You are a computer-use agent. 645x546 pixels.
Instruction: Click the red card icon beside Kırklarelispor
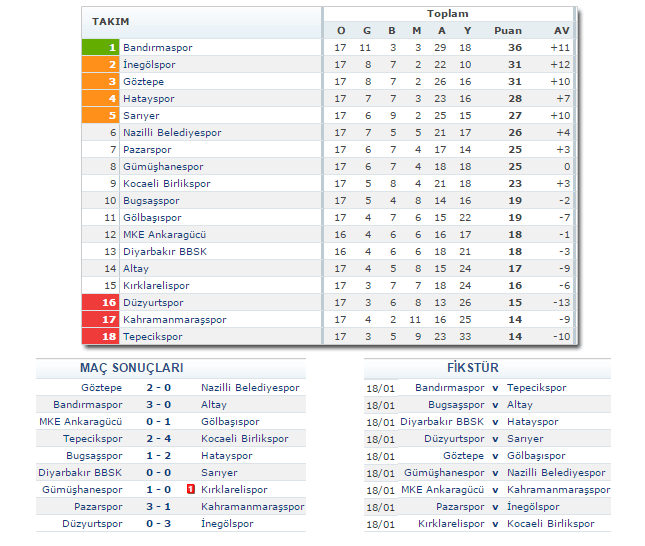tap(190, 489)
